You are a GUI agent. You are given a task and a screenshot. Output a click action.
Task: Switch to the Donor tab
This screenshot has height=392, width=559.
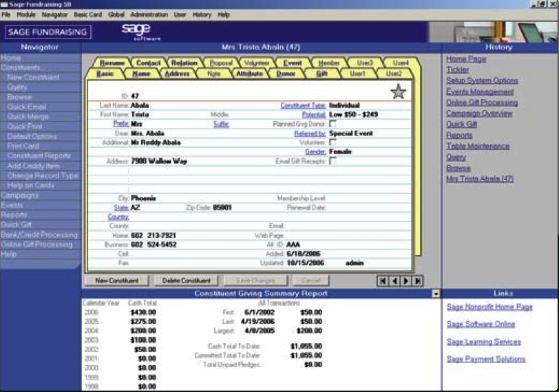[286, 74]
